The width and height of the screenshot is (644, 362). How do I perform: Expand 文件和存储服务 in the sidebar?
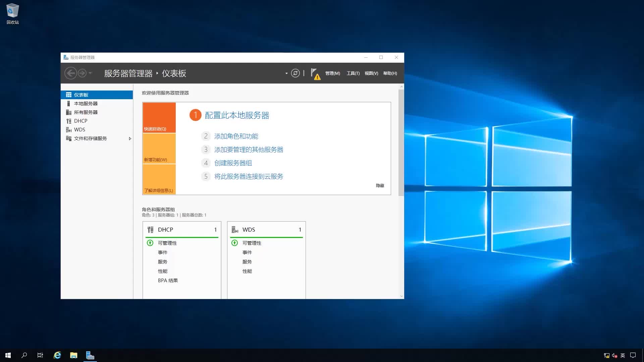(x=130, y=138)
